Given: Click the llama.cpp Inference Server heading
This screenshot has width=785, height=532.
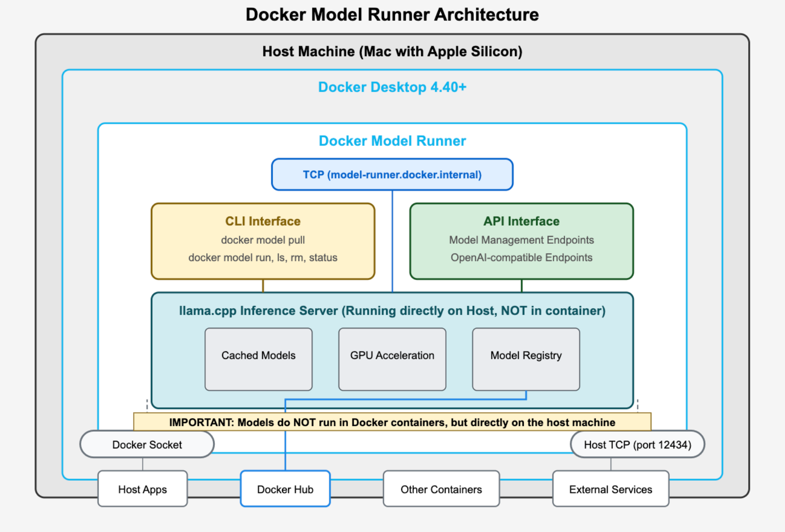Looking at the screenshot, I should pyautogui.click(x=392, y=310).
